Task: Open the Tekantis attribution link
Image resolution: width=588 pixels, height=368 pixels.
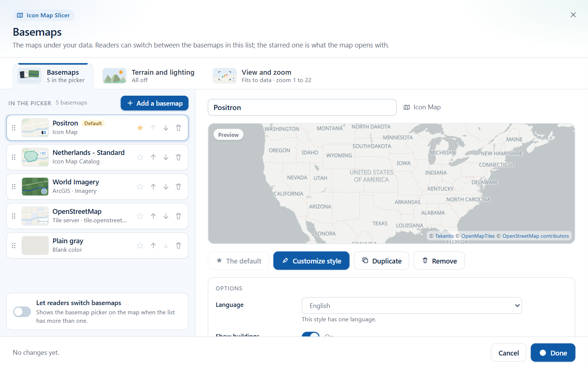Action: tap(444, 236)
